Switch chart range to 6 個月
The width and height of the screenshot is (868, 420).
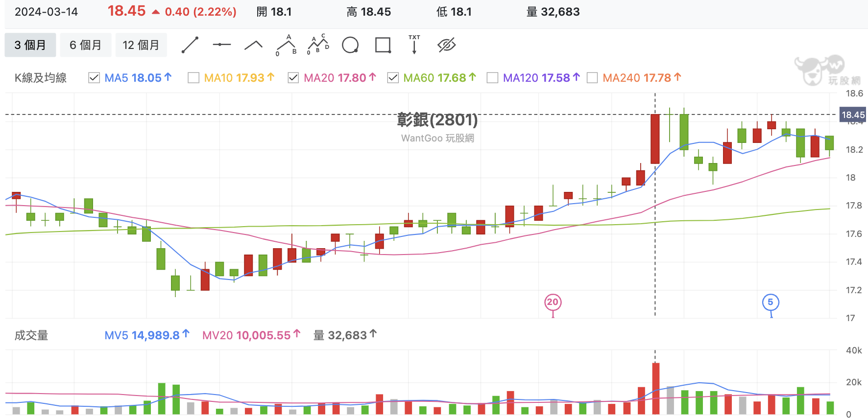click(x=86, y=45)
